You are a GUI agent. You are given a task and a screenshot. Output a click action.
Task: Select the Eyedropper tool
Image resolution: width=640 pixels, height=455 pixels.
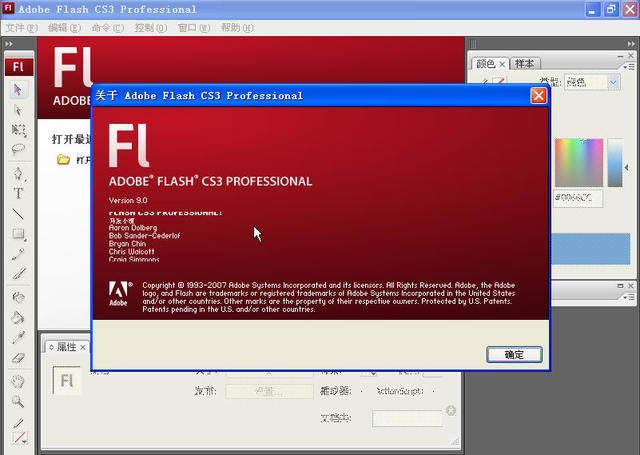pos(18,337)
